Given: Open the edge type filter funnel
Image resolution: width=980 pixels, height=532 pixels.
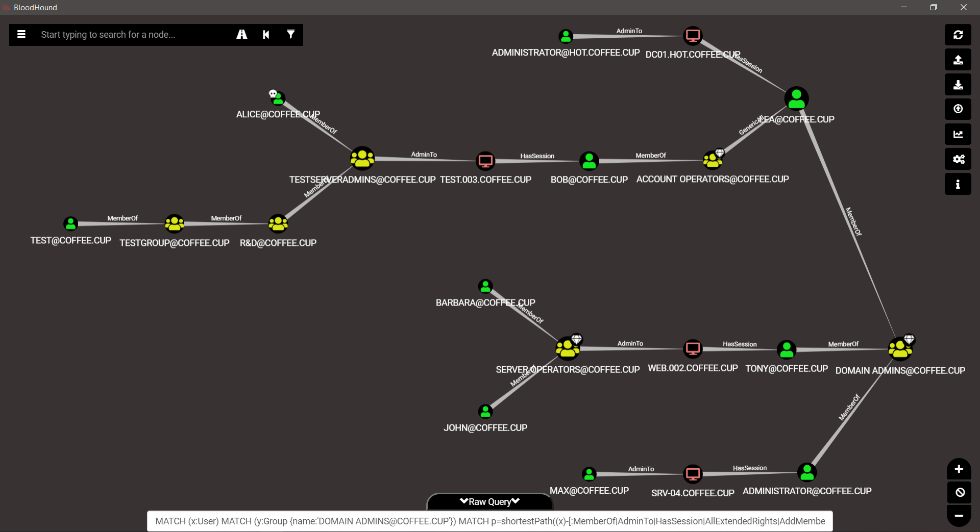Looking at the screenshot, I should click(x=290, y=34).
